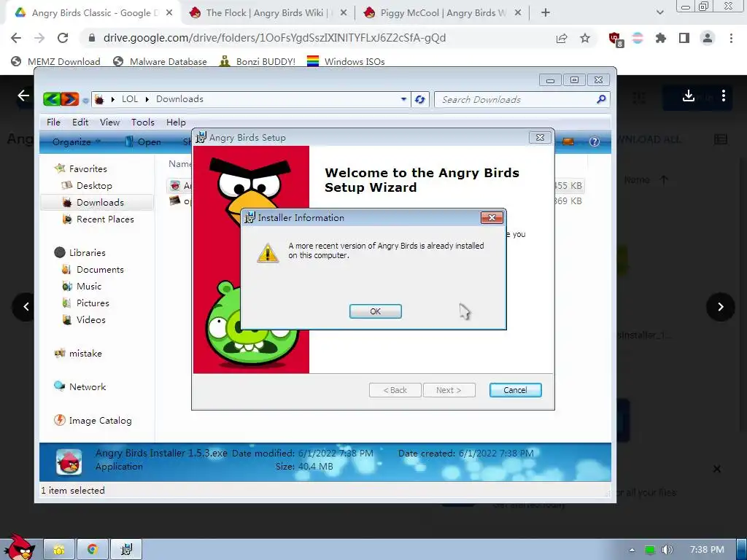This screenshot has height=560, width=747.
Task: Select Libraries in the navigation pane
Action: (x=80, y=252)
